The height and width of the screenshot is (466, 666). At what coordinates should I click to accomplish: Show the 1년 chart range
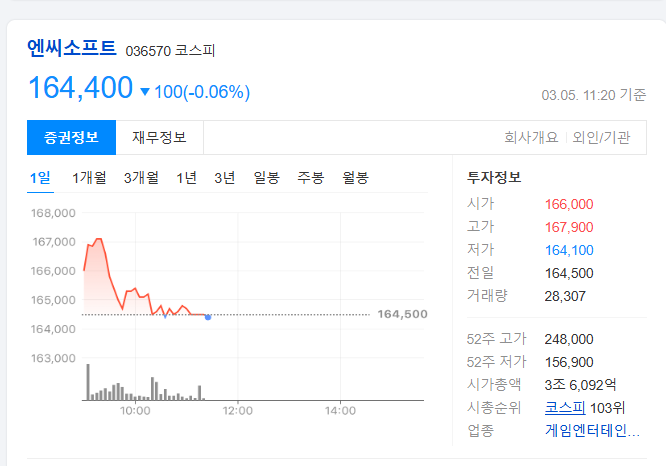coord(186,178)
